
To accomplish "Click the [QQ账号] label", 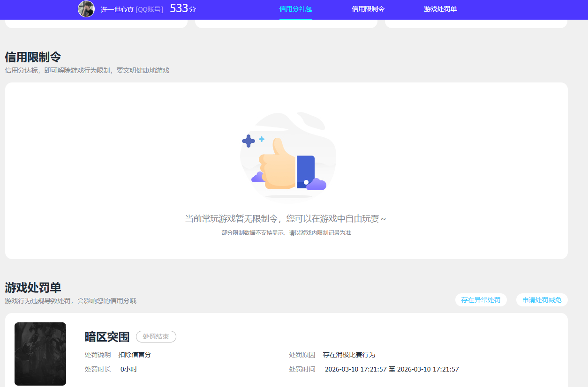I will (x=150, y=9).
